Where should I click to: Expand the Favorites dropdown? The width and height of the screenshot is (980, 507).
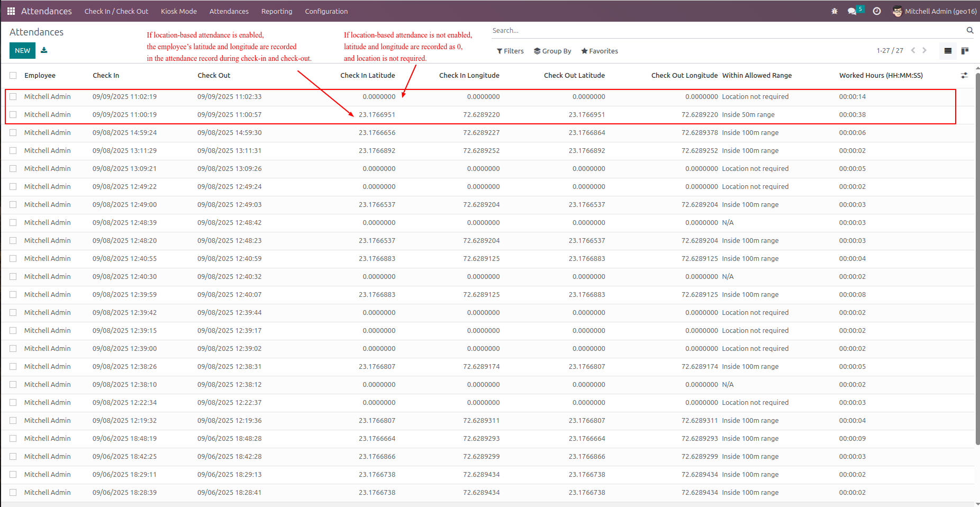600,51
